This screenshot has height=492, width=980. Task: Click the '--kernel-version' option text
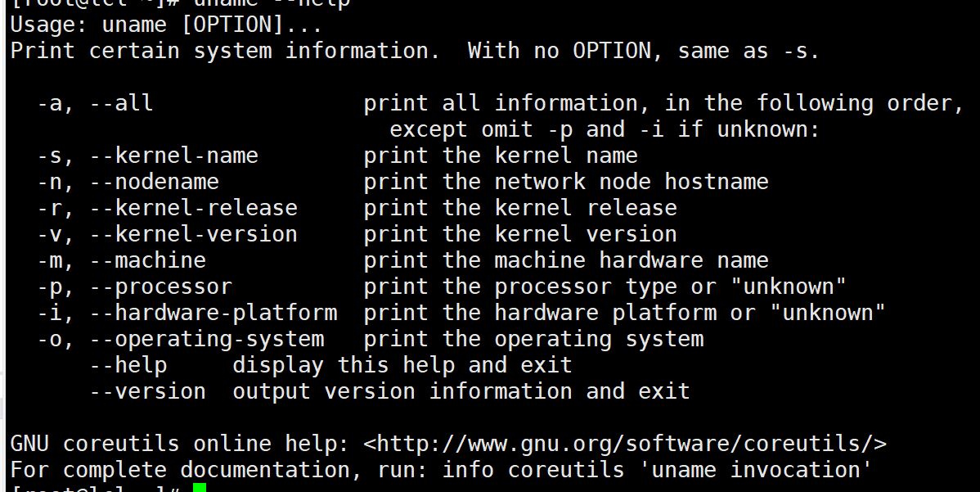point(194,234)
